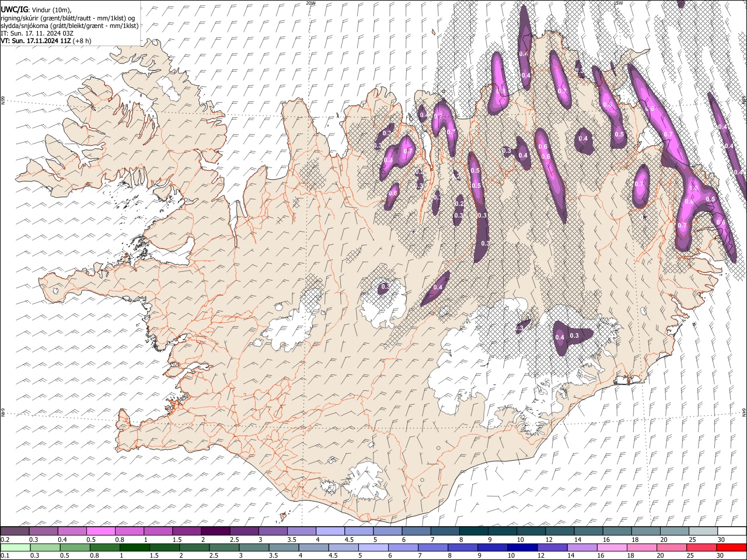Screen dimensions: 747x560
Task: Click the UWC/IG title text
Action: 14,10
